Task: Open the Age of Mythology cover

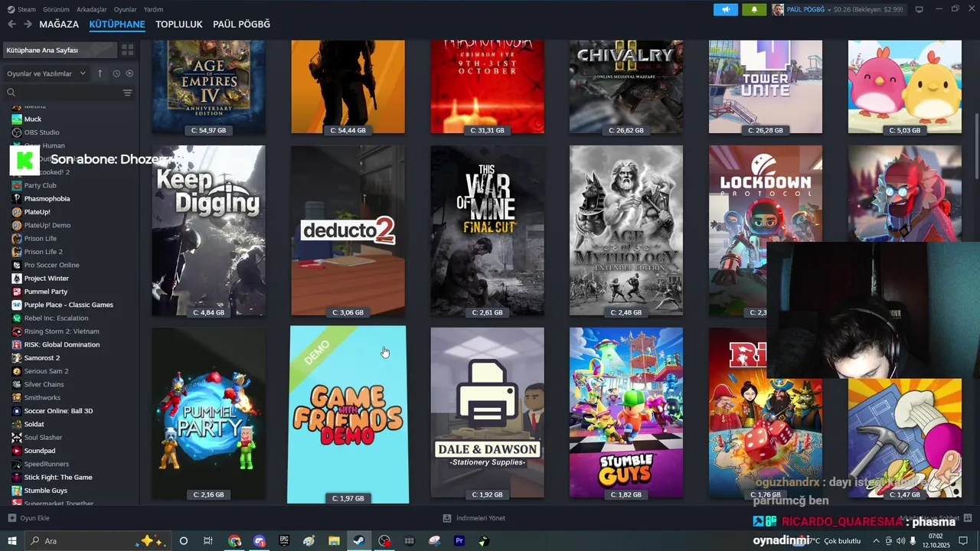Action: [x=626, y=231]
